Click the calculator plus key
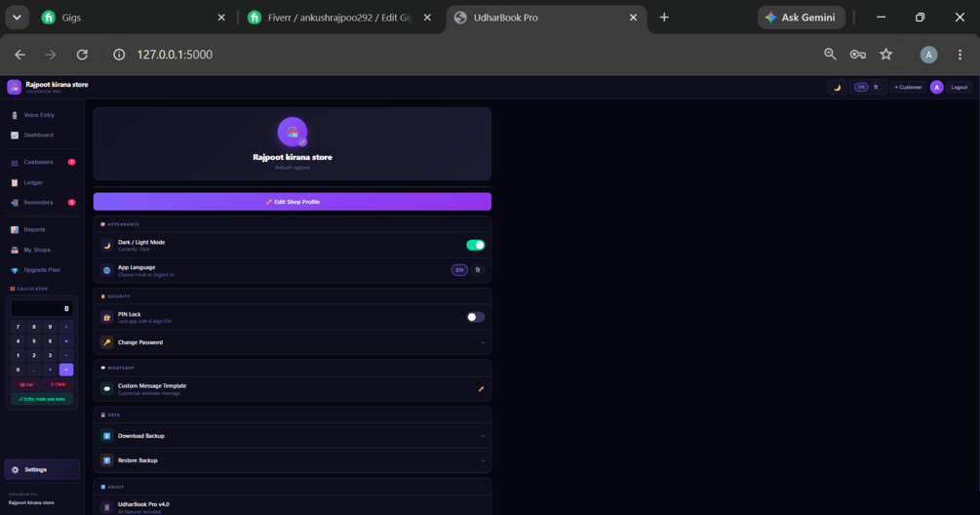 51,370
